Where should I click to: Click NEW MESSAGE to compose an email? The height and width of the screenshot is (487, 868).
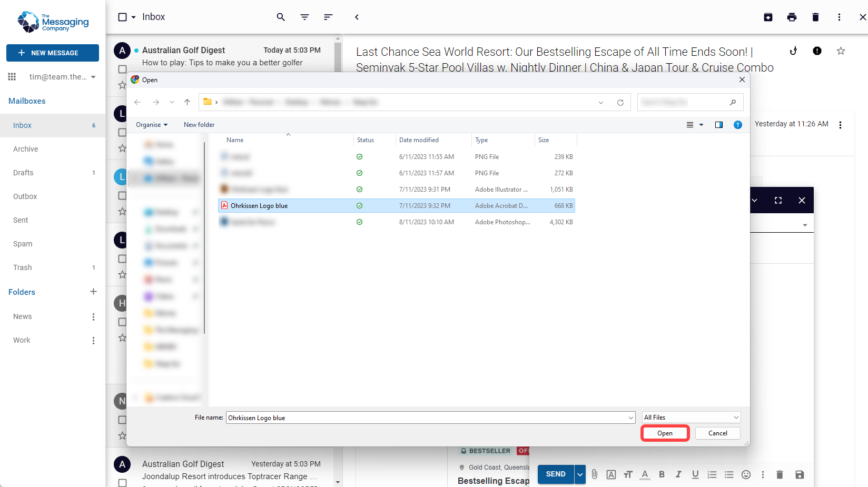point(52,53)
